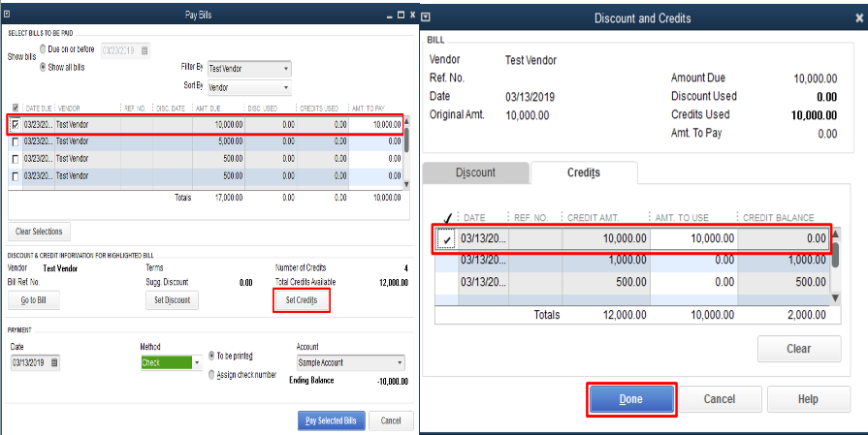The height and width of the screenshot is (435, 868).
Task: Choose the Assign check number radio option
Action: point(211,375)
